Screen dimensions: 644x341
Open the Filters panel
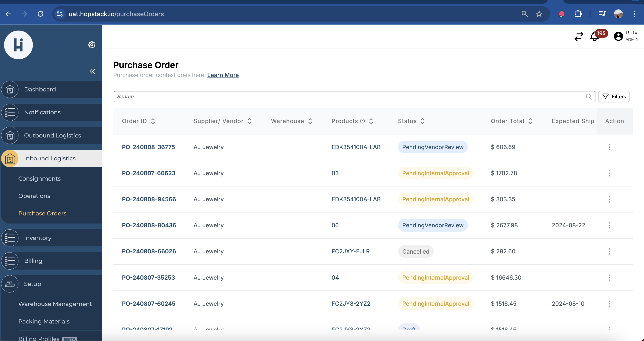click(614, 96)
